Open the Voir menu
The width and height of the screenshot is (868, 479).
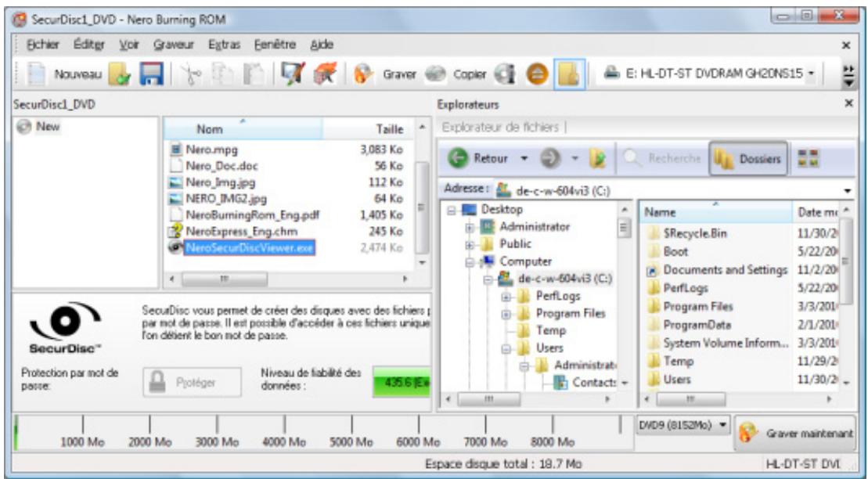pos(129,45)
